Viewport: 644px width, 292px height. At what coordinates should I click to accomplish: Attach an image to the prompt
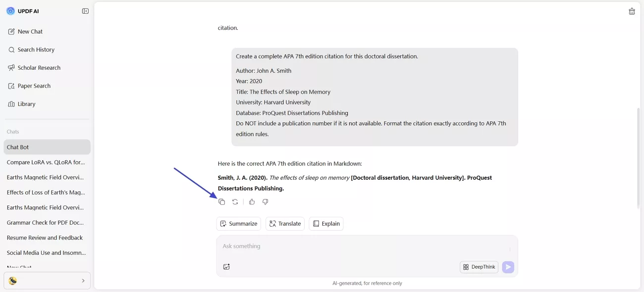(226, 267)
